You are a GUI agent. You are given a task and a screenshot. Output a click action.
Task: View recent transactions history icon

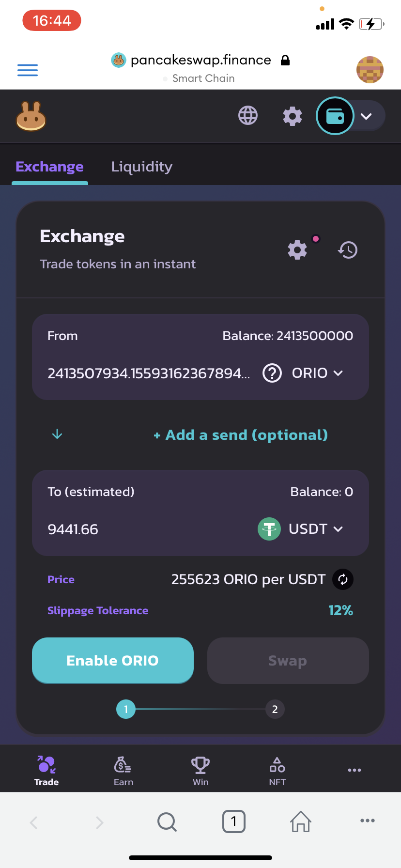pyautogui.click(x=348, y=250)
